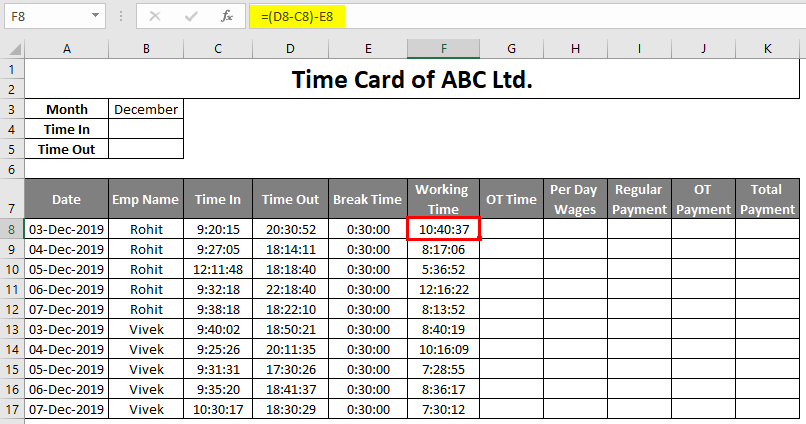Select the Working Time header cell

tap(443, 199)
